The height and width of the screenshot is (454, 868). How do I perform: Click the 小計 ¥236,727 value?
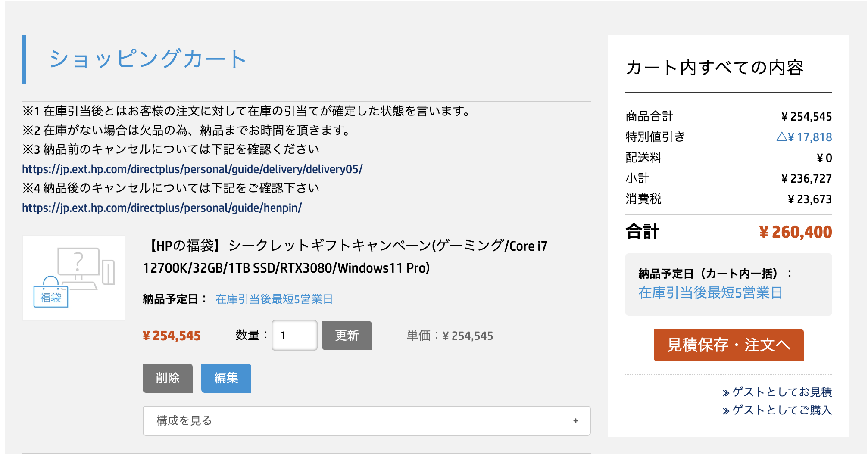(x=806, y=178)
